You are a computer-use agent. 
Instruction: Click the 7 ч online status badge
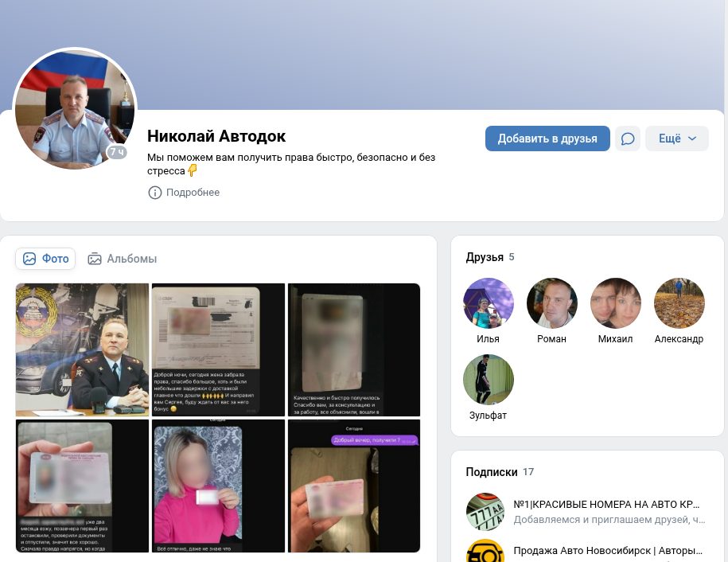click(117, 152)
